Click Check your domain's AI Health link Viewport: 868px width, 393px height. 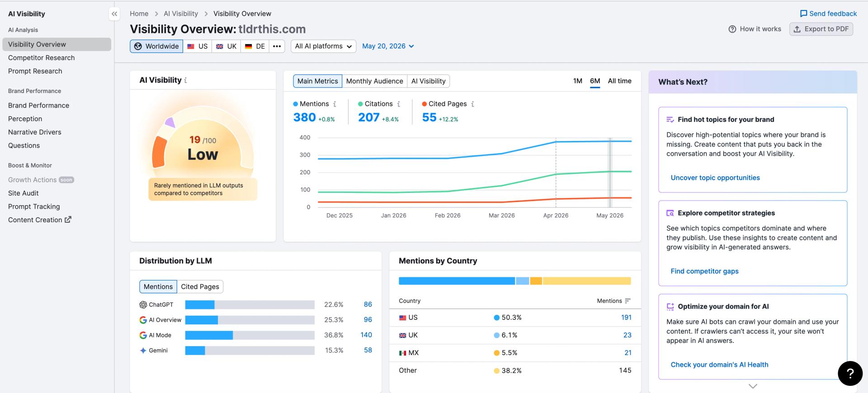pyautogui.click(x=719, y=365)
